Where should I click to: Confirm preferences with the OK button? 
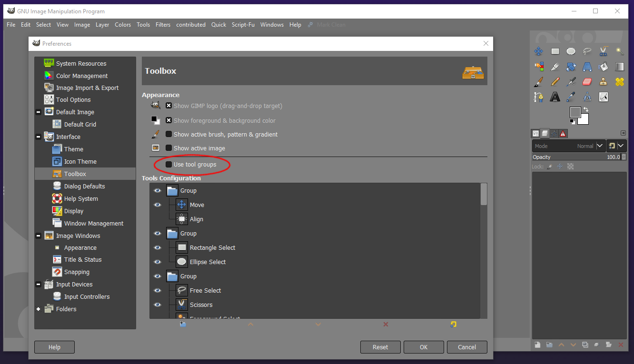click(424, 347)
